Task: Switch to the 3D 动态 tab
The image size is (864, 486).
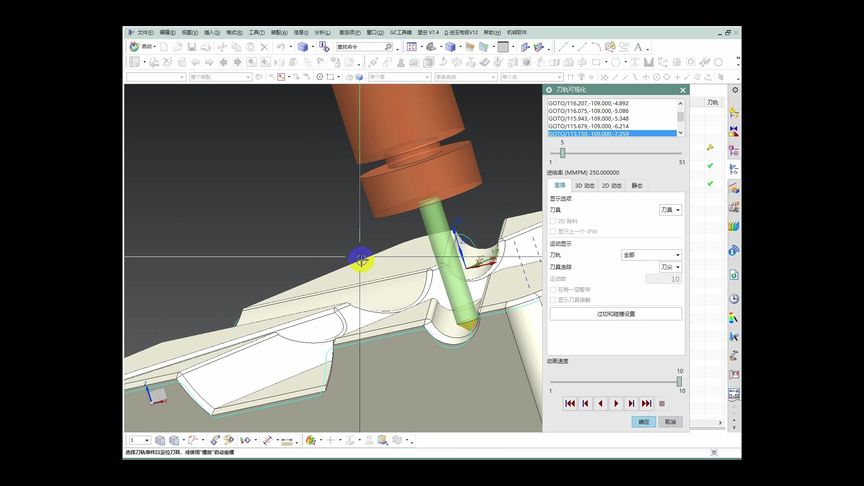Action: [x=585, y=185]
